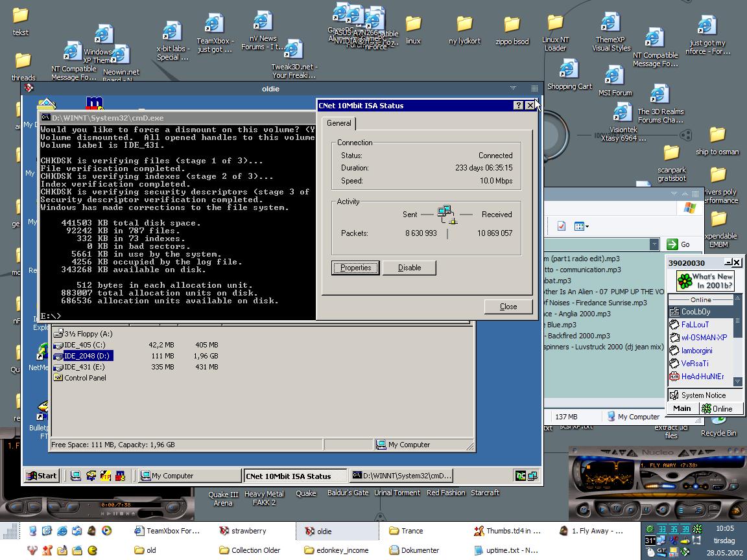Select HeAd-HuNtEr in ICQ contact list
This screenshot has height=560, width=747.
tap(702, 376)
